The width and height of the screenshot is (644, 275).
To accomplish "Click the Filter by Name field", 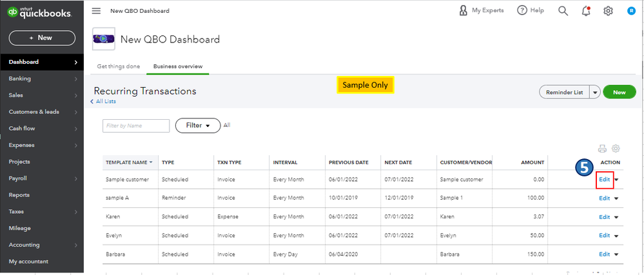I will click(136, 126).
